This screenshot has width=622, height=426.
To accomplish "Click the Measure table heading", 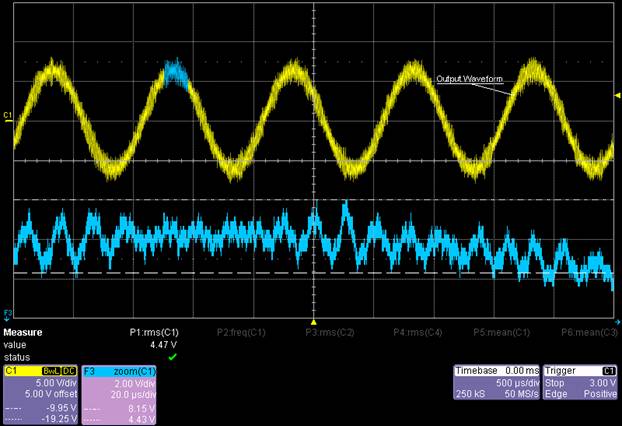I will 24,331.
